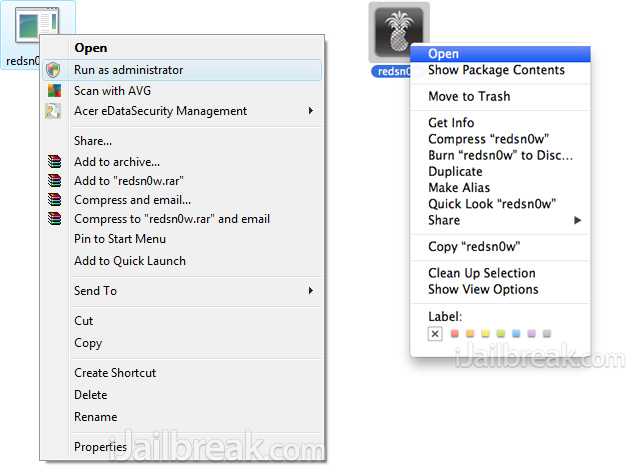The height and width of the screenshot is (466, 634).
Task: Click WinRAR icon beside Compress and email...
Action: tap(54, 199)
